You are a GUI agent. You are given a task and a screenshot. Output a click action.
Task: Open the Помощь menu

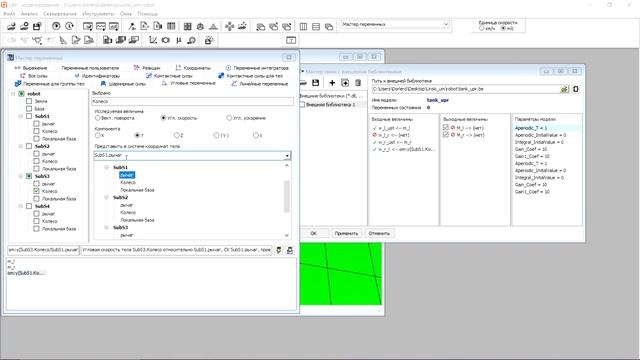[147, 13]
